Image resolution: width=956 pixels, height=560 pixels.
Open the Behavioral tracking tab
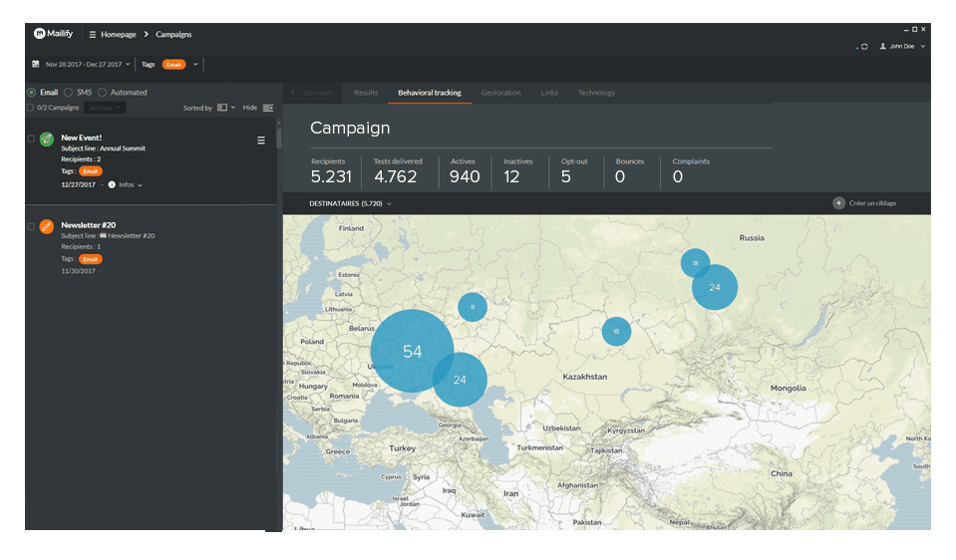point(430,93)
